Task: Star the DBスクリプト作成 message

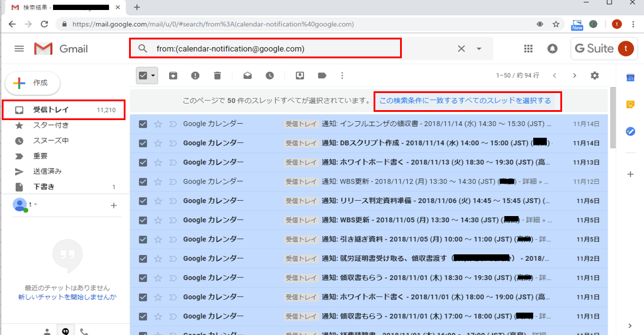Action: click(158, 143)
